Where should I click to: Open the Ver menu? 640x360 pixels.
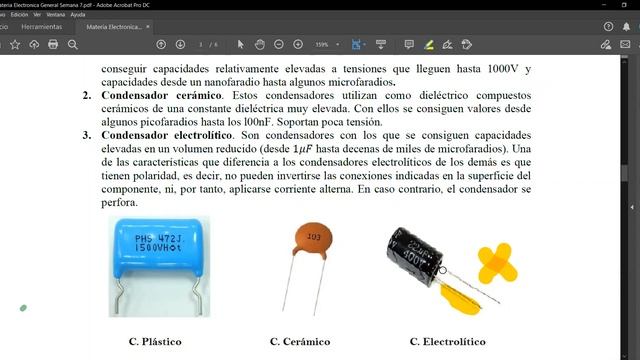point(37,15)
